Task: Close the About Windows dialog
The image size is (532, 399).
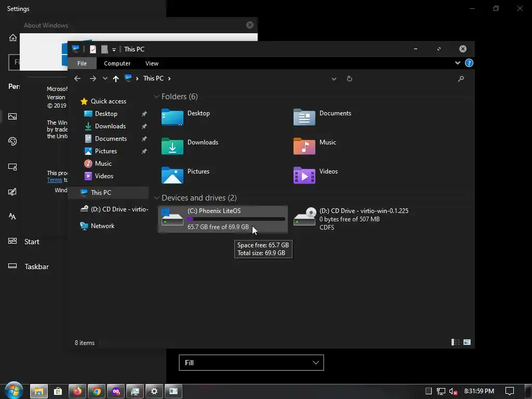Action: (250, 25)
